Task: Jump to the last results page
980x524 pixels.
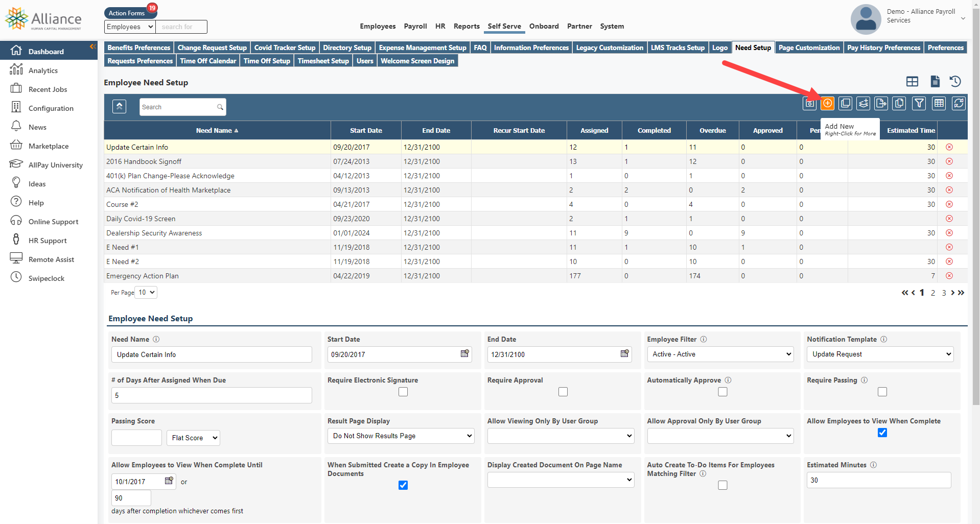Action: coord(961,293)
